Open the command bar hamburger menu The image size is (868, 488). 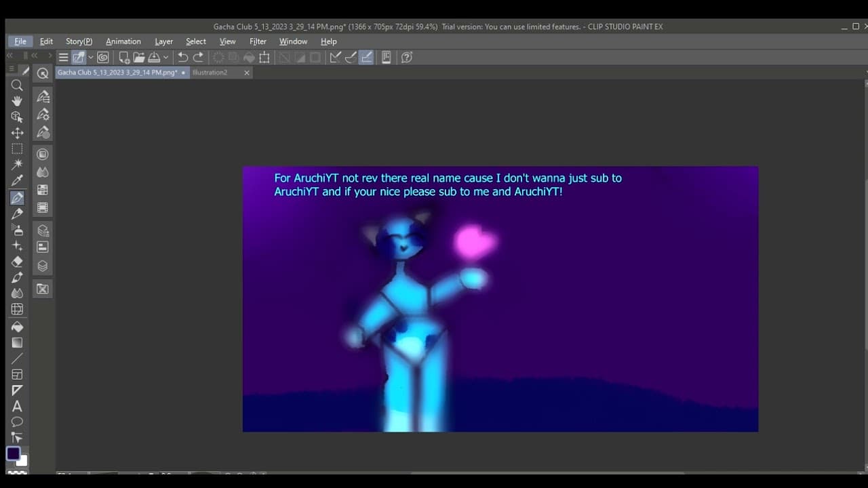(x=63, y=58)
